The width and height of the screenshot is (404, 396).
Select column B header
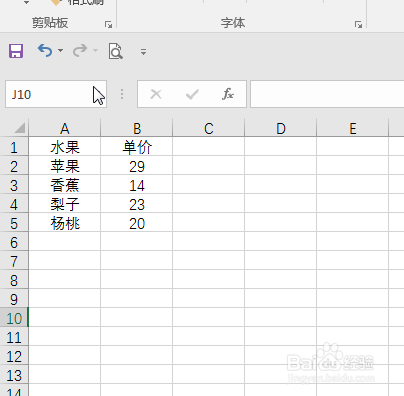[137, 128]
